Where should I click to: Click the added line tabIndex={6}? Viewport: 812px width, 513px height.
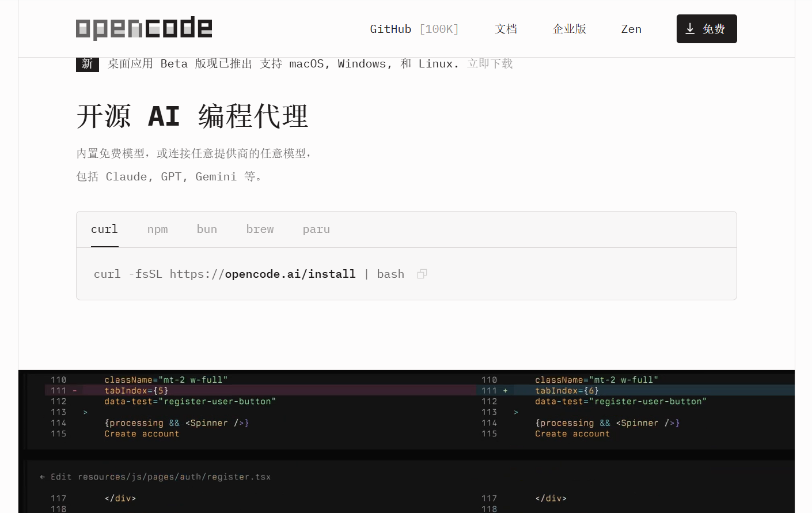pos(636,390)
